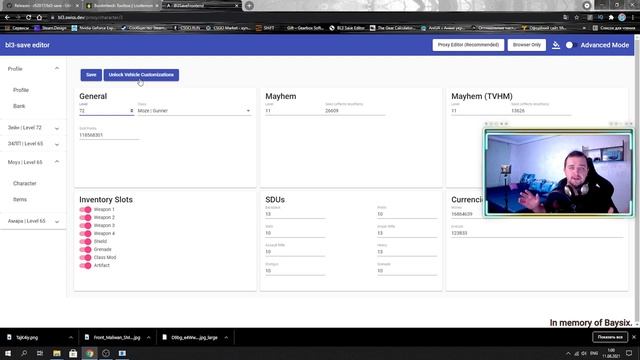Open Bank item in sidebar
Screen dimensions: 640x360
(19, 106)
